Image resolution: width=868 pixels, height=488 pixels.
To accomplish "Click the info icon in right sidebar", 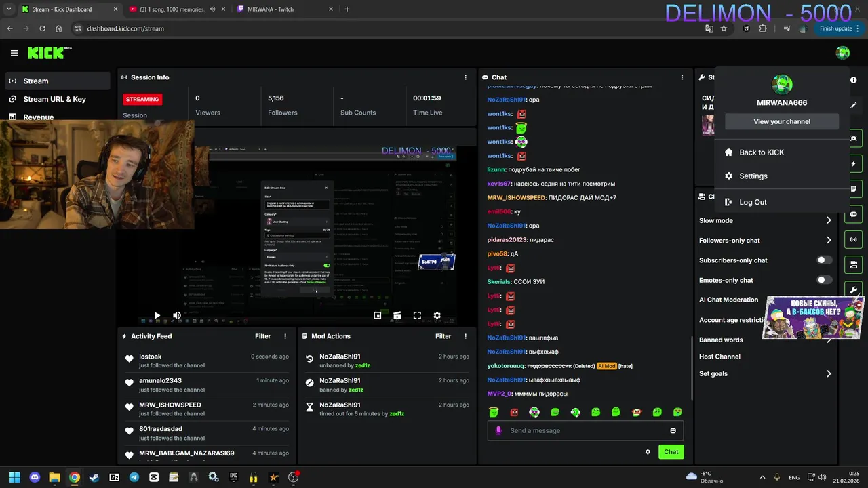I will (x=853, y=80).
